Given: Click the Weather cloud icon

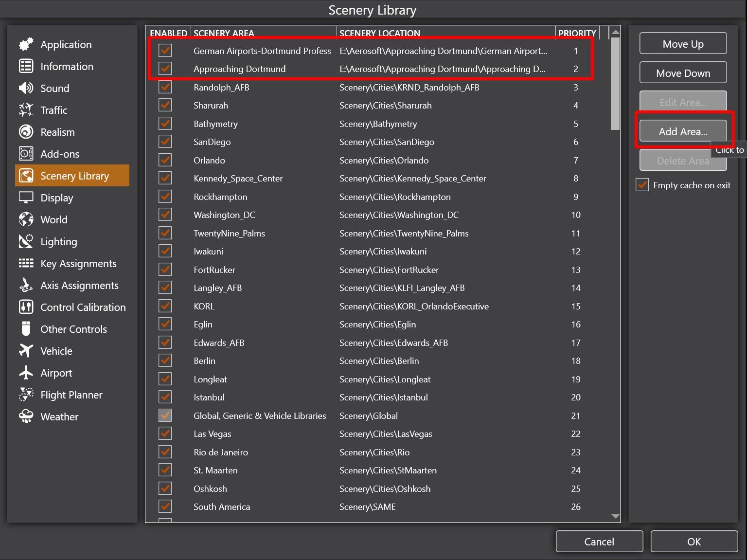Looking at the screenshot, I should (x=26, y=416).
